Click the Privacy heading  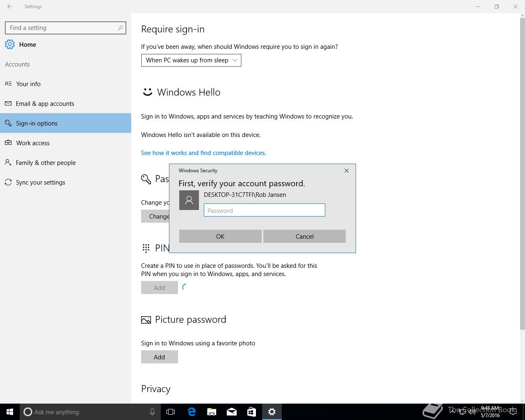156,389
